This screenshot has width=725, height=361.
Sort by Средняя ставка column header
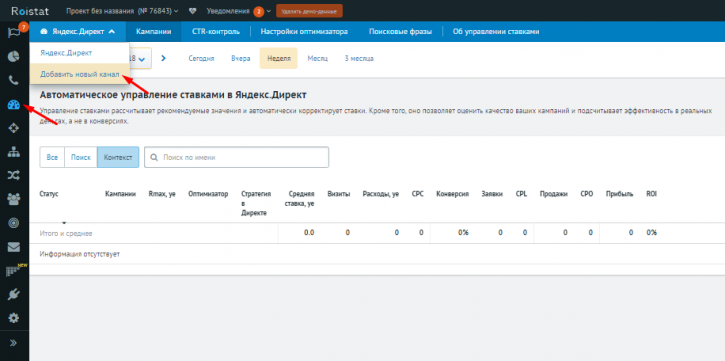pos(301,199)
